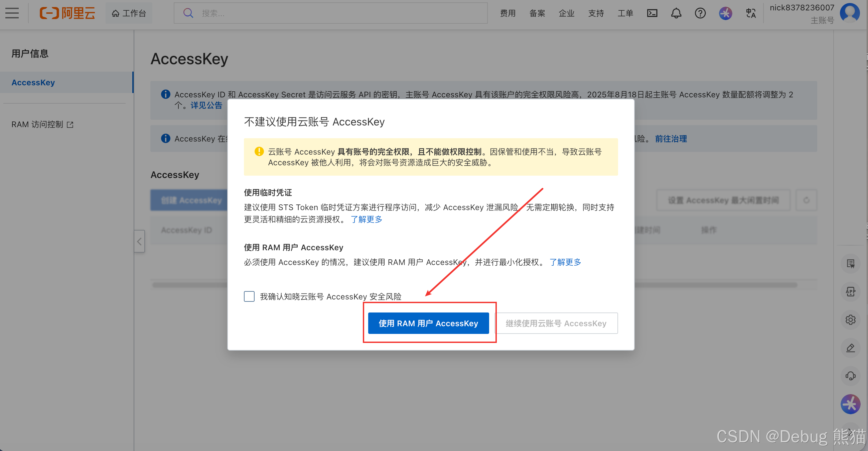Open settings gear in right sidebar
Screen dimensions: 868x451
pyautogui.click(x=851, y=320)
